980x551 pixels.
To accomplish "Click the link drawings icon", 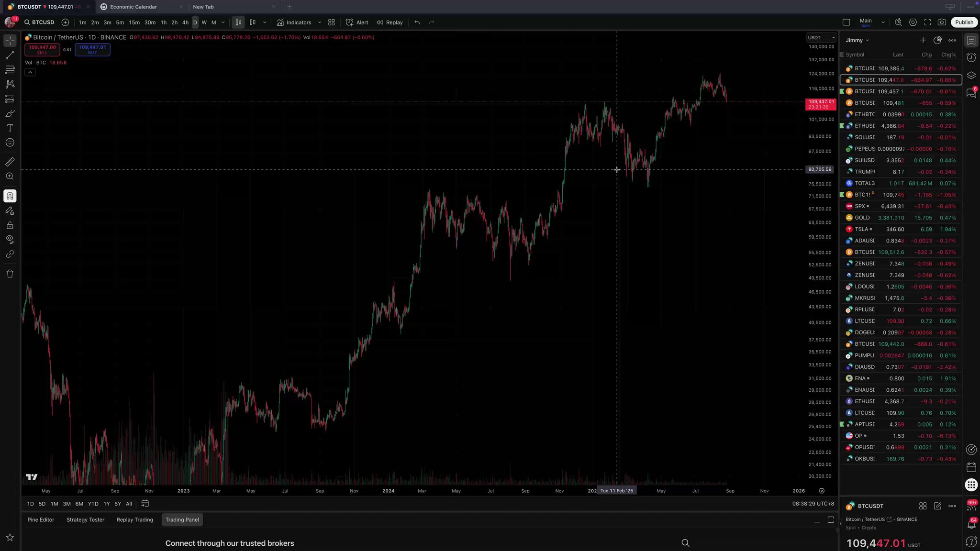I will [x=10, y=254].
